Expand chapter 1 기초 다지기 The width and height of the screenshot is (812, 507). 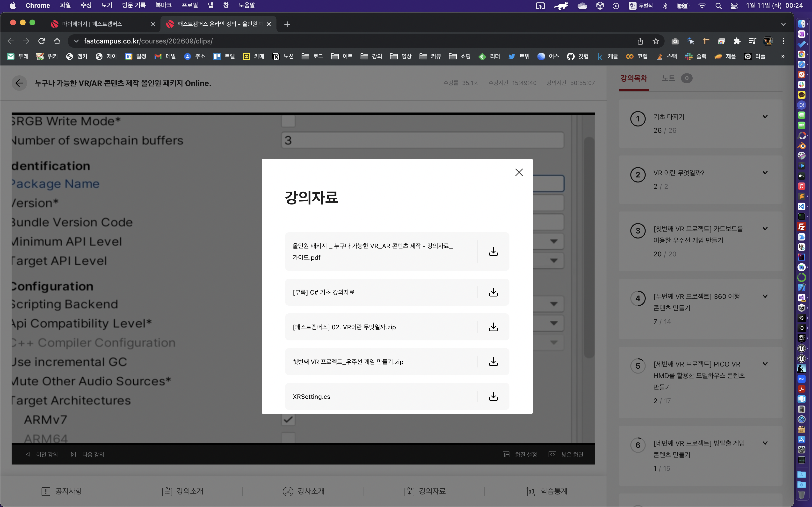[765, 117]
